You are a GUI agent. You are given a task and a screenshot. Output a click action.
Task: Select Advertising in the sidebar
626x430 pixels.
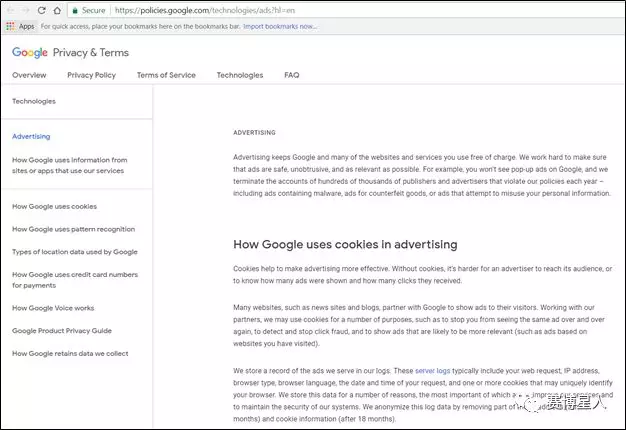pyautogui.click(x=31, y=137)
